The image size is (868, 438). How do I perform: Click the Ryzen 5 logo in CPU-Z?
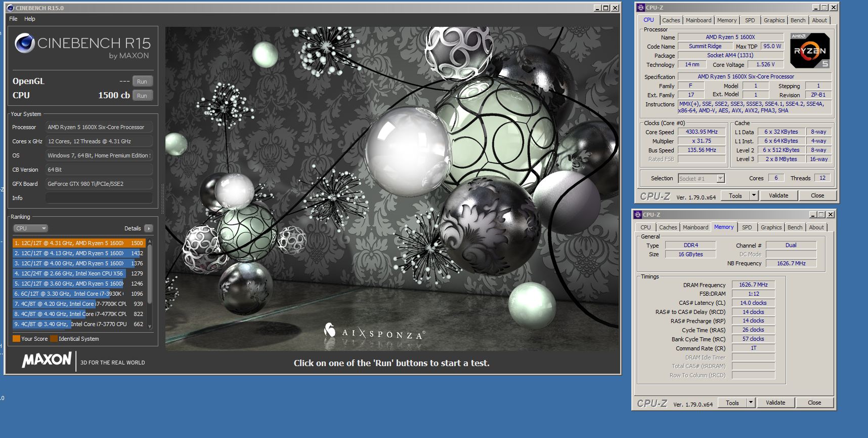click(x=810, y=51)
